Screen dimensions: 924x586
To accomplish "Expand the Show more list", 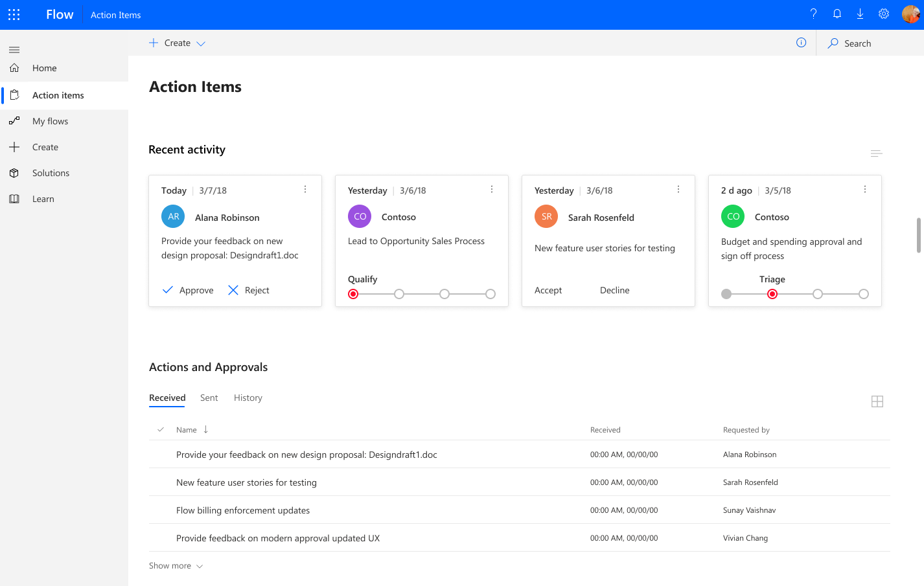I will (176, 566).
